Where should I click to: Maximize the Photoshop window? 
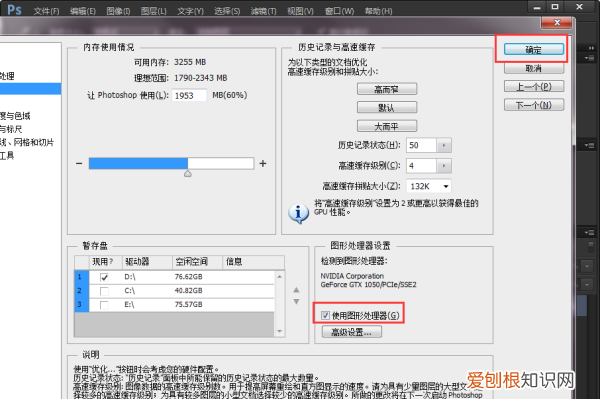coord(555,7)
